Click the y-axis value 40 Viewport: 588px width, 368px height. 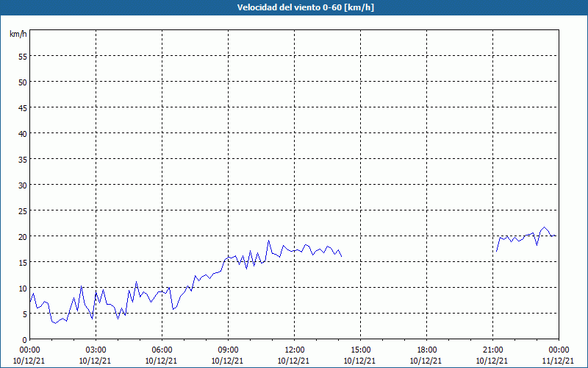tap(23, 134)
